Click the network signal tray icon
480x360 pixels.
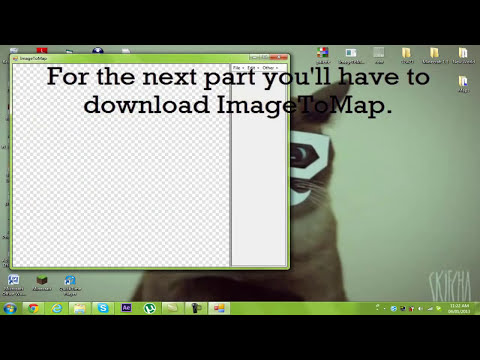(x=430, y=309)
